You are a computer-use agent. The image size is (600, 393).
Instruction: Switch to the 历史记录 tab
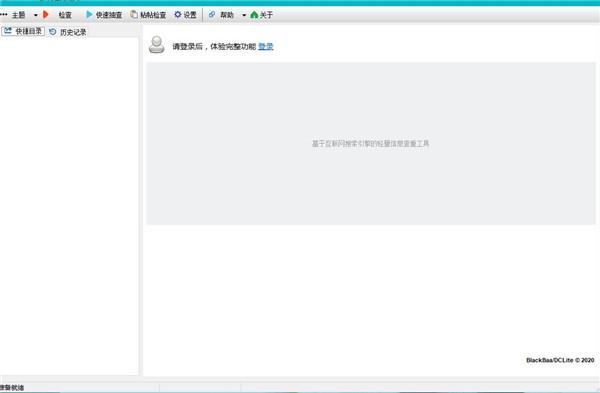click(68, 32)
